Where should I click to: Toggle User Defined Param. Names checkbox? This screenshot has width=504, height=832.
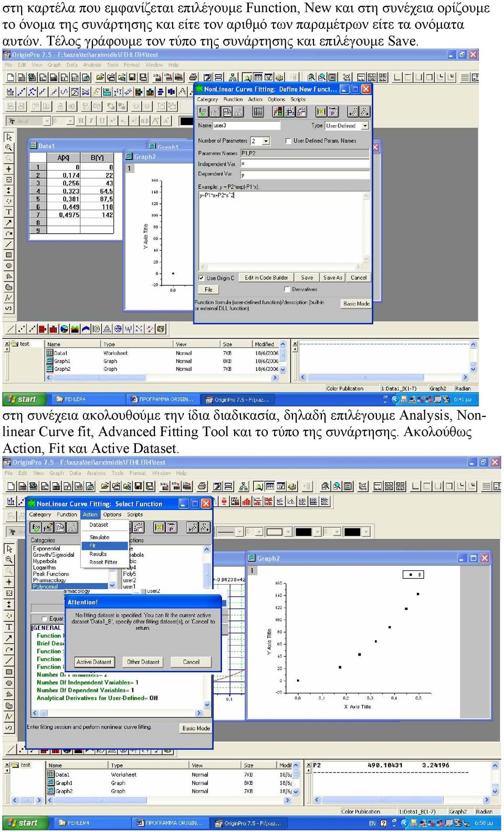click(x=288, y=141)
